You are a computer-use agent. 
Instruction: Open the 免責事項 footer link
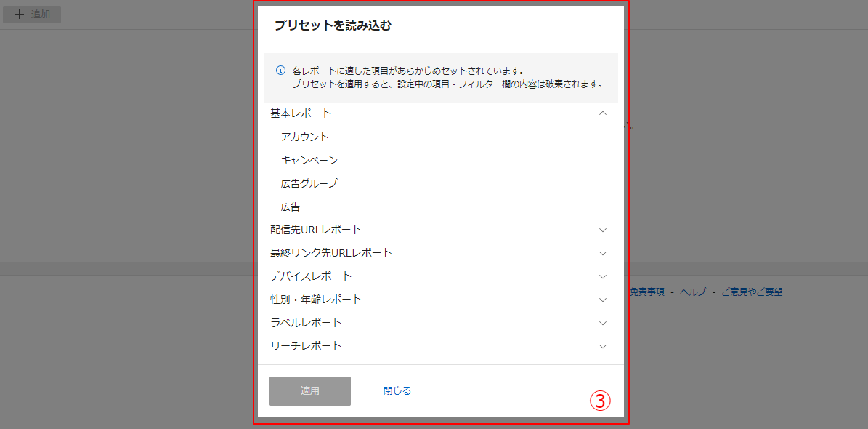[646, 292]
